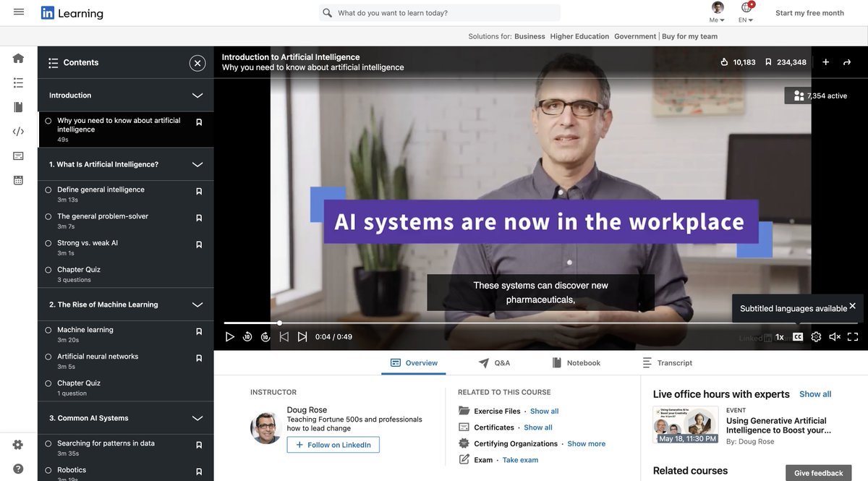Bookmark 'Machine learning' video
The image size is (868, 481).
pyautogui.click(x=199, y=331)
